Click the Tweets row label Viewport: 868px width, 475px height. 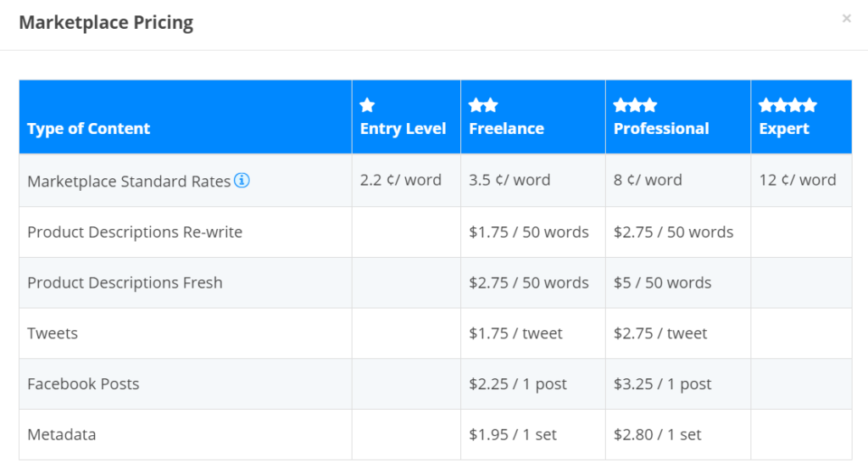(x=53, y=333)
